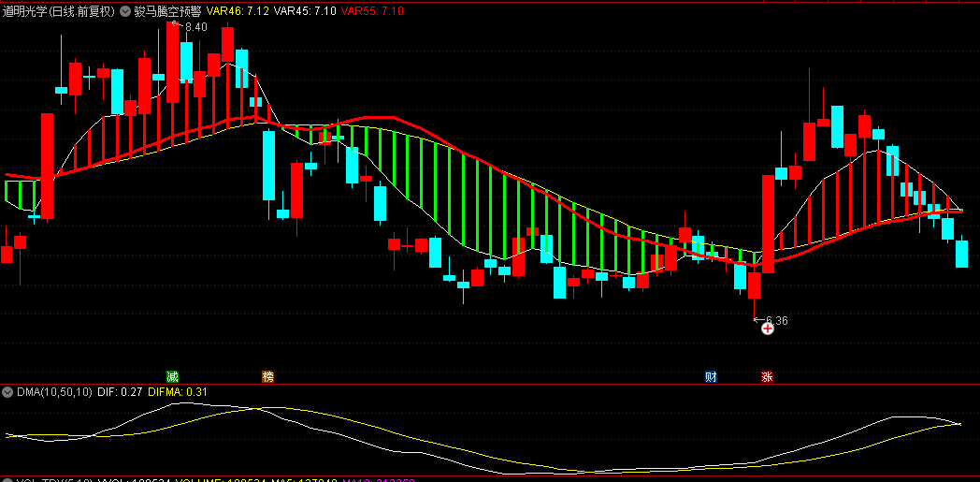Open the dropdown beside 骏马腾空预警 indicator

coord(125,11)
